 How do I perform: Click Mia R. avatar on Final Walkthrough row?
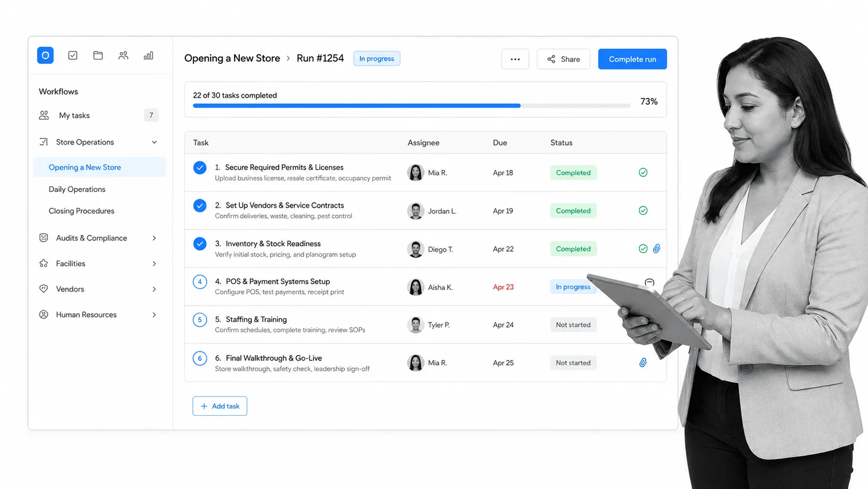(x=415, y=363)
